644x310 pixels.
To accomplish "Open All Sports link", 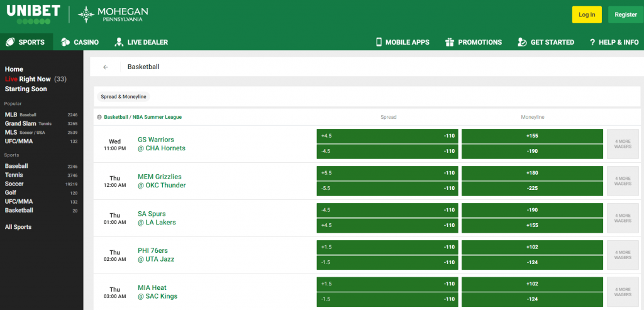I will coord(18,226).
